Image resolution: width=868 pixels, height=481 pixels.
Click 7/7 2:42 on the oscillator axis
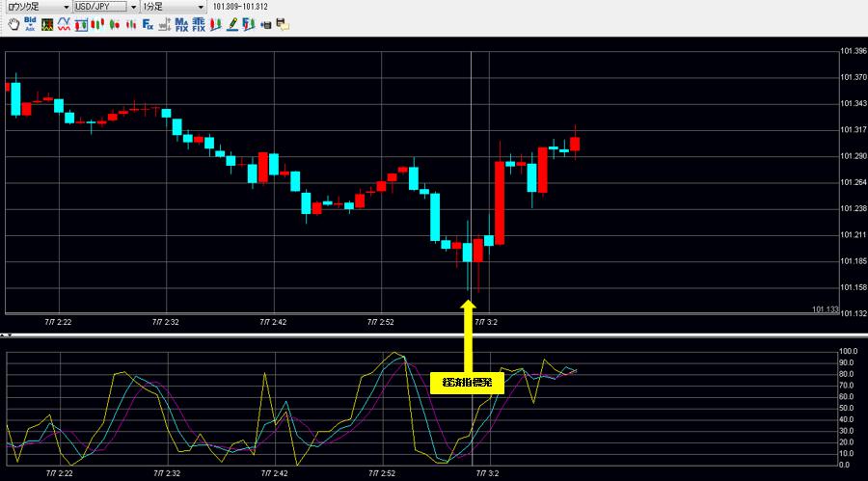coord(274,473)
